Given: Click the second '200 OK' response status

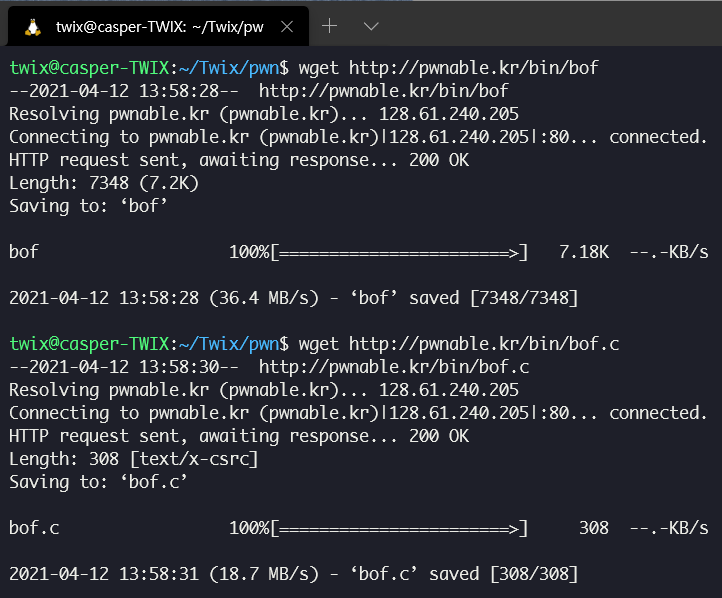Looking at the screenshot, I should click(439, 436).
